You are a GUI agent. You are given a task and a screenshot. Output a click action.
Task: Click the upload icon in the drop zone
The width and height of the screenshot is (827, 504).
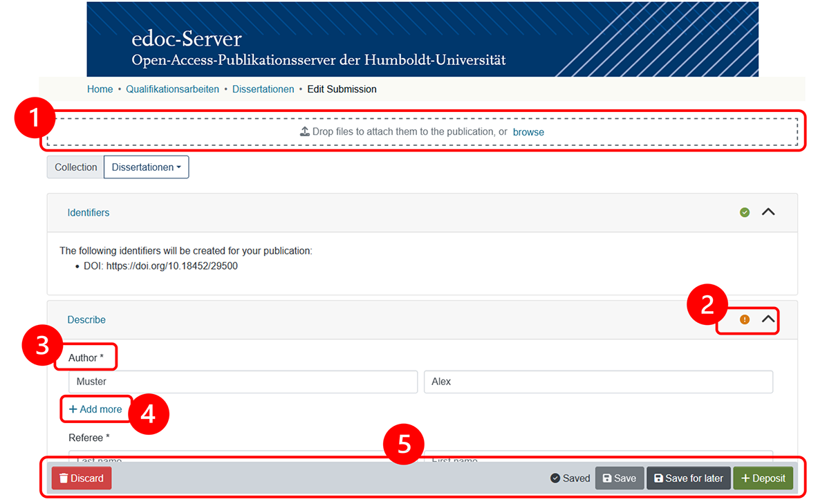[304, 131]
